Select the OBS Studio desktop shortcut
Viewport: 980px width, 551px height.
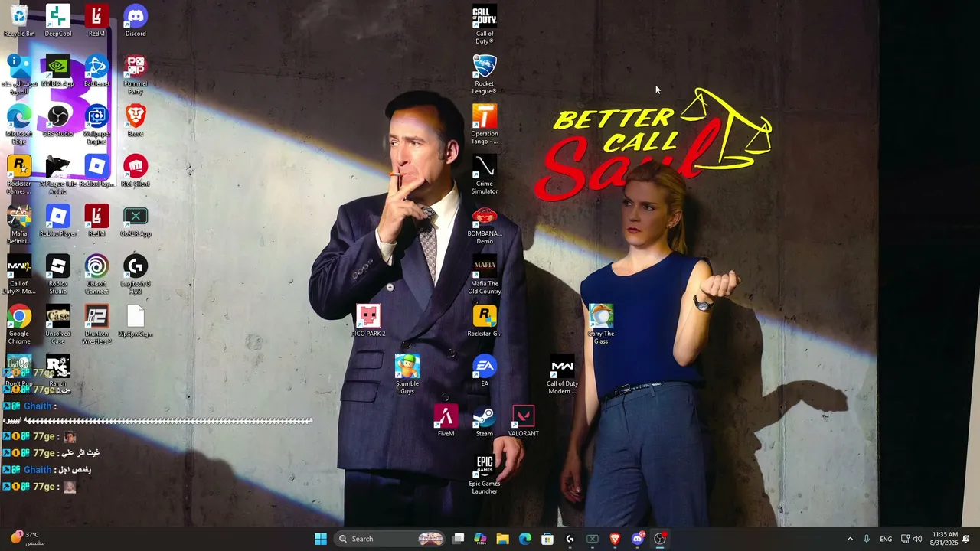pyautogui.click(x=58, y=121)
